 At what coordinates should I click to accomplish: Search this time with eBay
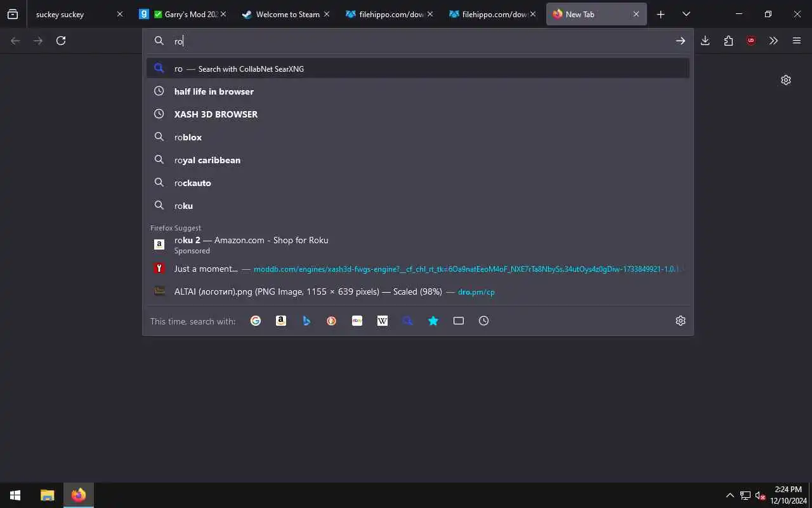tap(357, 321)
